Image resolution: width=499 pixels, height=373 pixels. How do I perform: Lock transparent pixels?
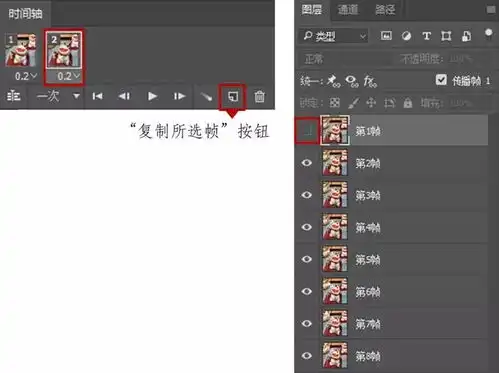click(x=335, y=103)
